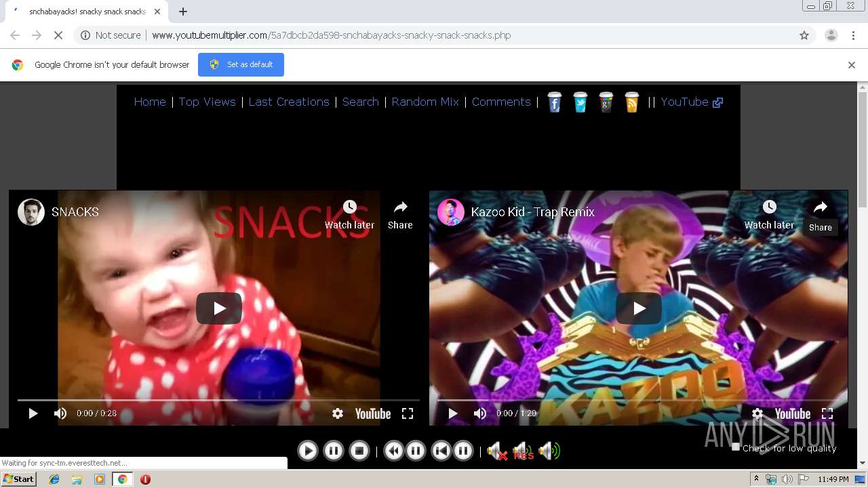This screenshot has height=488, width=868.
Task: Show hidden system tray icons
Action: click(756, 479)
